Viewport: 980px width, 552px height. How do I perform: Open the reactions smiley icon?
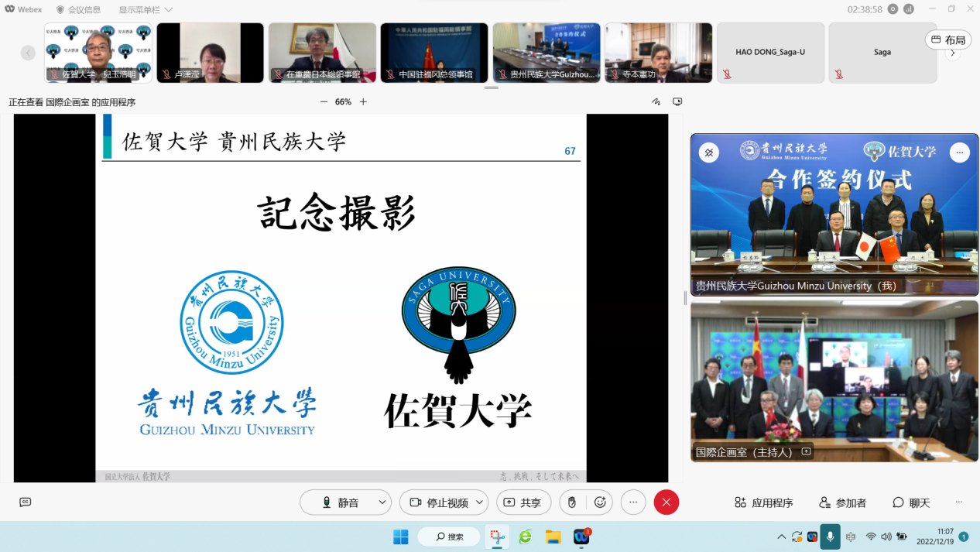coord(600,502)
